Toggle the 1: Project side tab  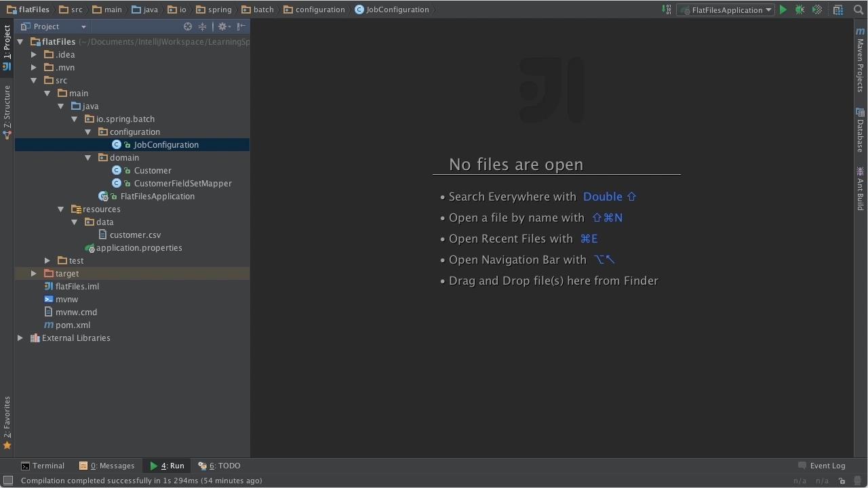coord(7,47)
